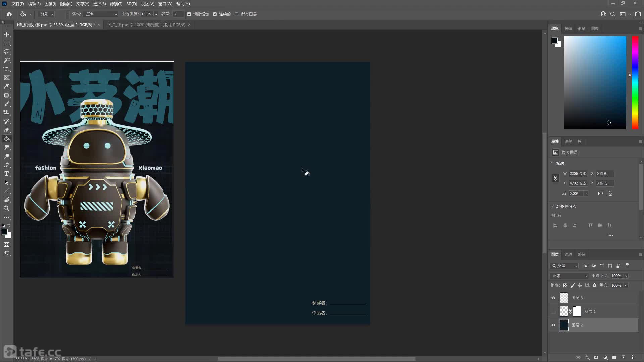Select the Eraser tool
The height and width of the screenshot is (362, 644).
click(x=7, y=130)
